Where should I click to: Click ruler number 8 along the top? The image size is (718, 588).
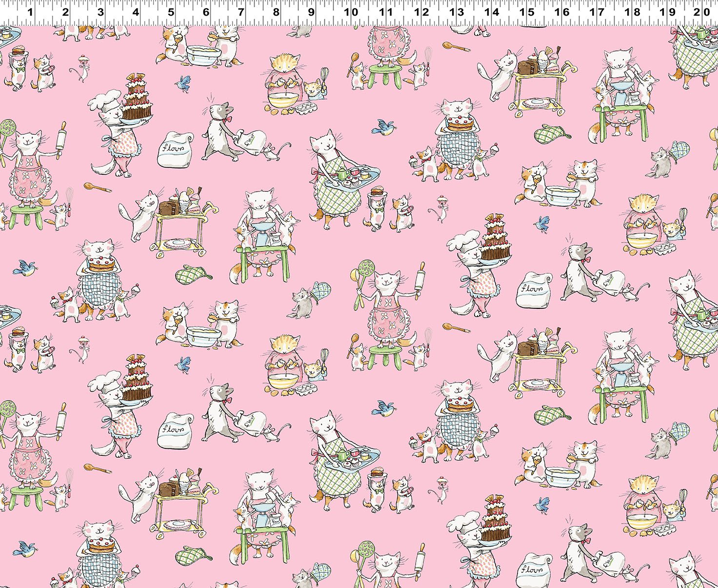click(276, 12)
